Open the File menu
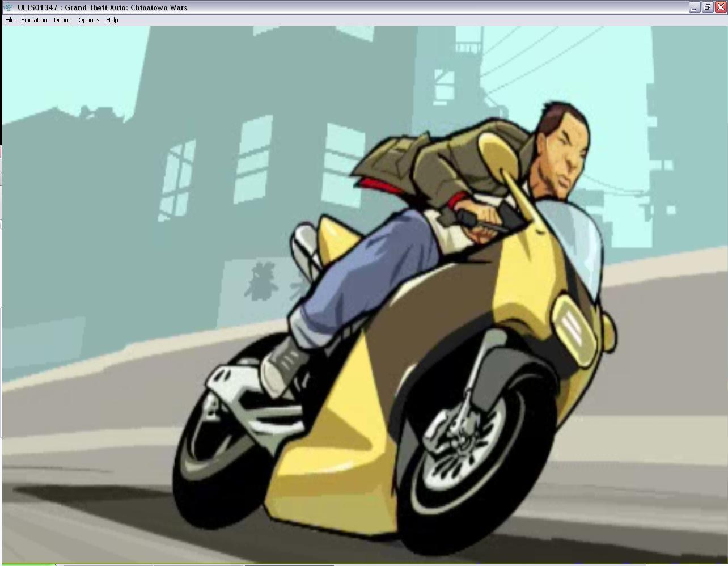 click(x=10, y=20)
